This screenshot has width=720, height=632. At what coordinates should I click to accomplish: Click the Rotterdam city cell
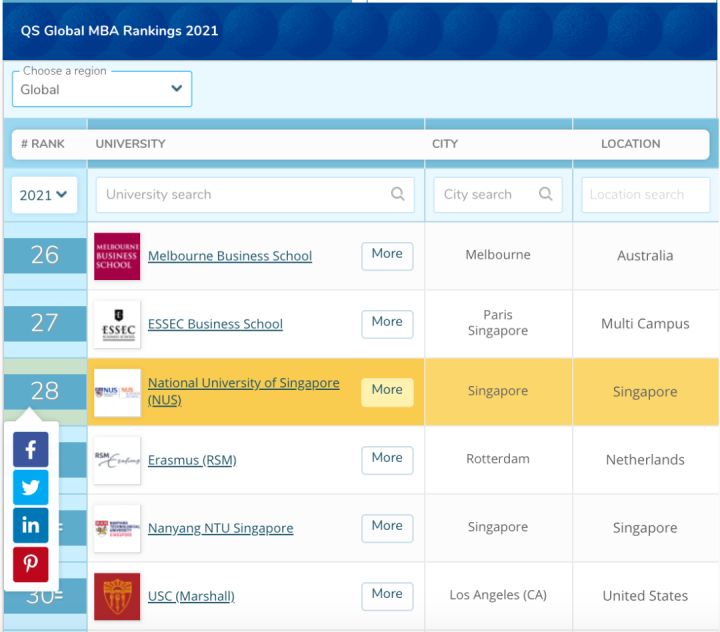pyautogui.click(x=498, y=459)
